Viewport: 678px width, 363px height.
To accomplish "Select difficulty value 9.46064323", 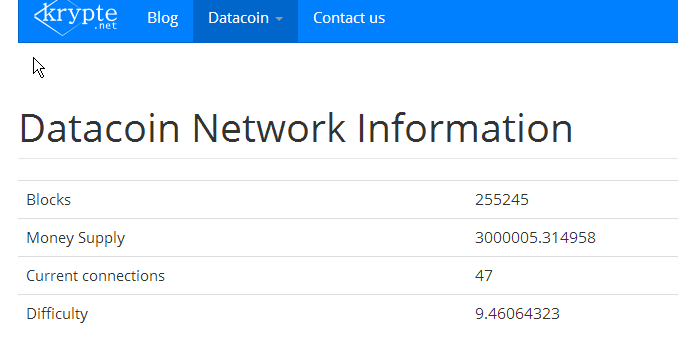I will pos(517,314).
